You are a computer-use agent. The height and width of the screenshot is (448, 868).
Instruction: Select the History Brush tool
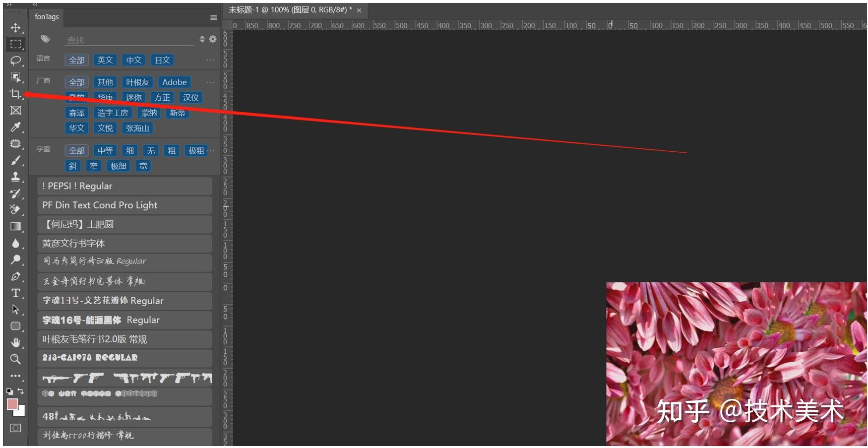(15, 193)
